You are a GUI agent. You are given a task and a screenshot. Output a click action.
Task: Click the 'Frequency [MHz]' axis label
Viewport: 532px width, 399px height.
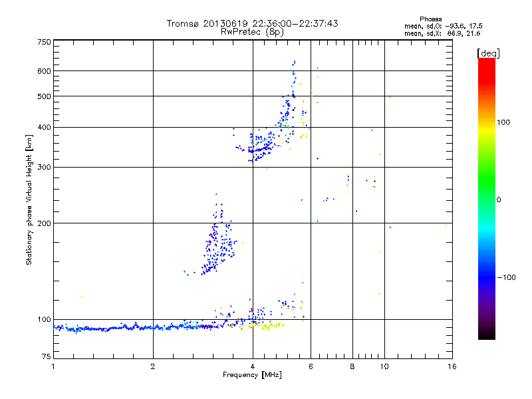[x=252, y=375]
